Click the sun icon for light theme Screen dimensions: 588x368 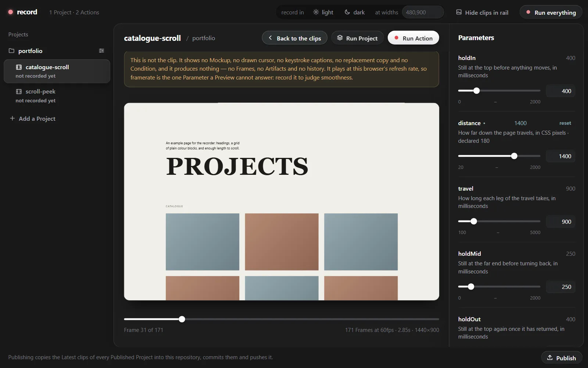pyautogui.click(x=316, y=12)
